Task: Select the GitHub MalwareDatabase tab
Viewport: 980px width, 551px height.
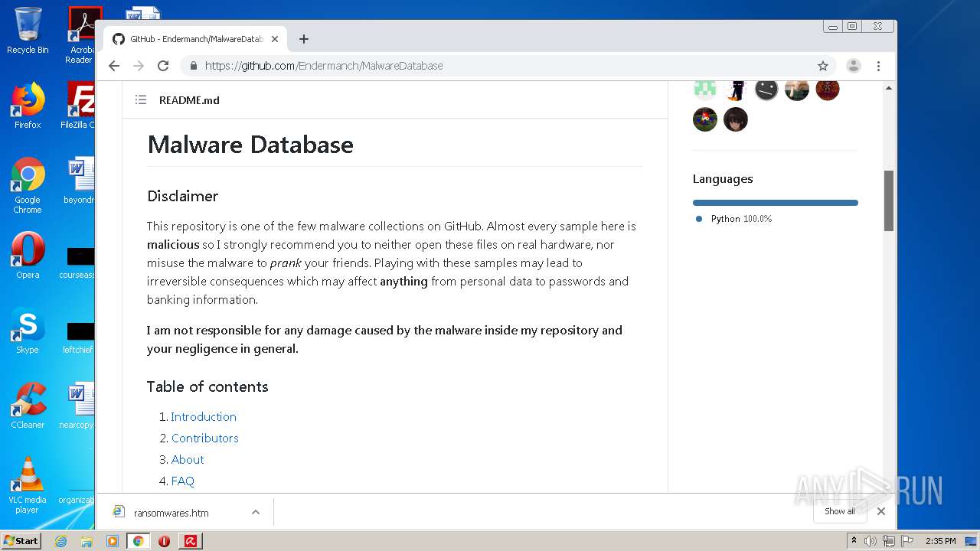Action: (194, 39)
